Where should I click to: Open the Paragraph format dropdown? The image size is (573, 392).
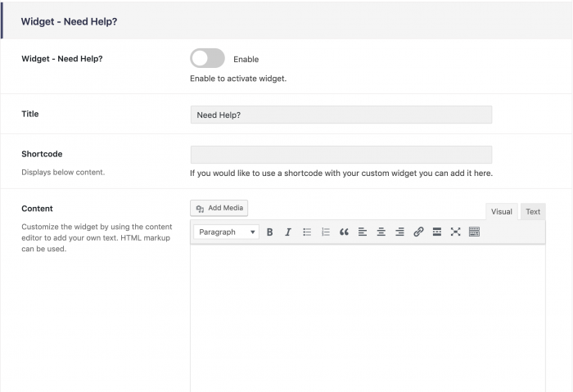[x=226, y=232]
